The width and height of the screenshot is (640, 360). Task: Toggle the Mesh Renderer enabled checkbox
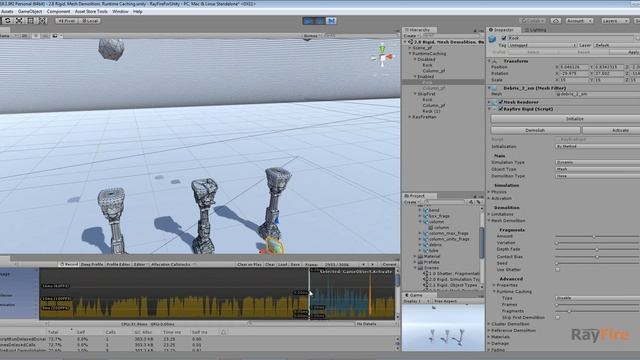pos(501,102)
